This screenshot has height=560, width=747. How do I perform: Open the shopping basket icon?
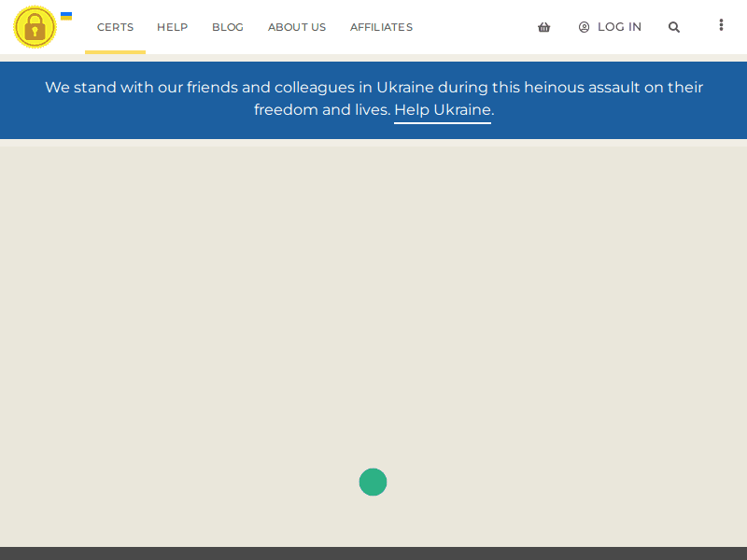543,27
